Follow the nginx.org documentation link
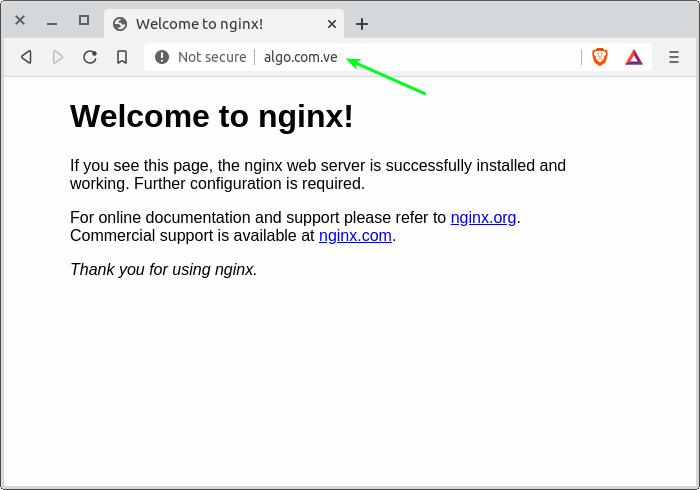Viewport: 700px width, 490px height. pos(483,217)
